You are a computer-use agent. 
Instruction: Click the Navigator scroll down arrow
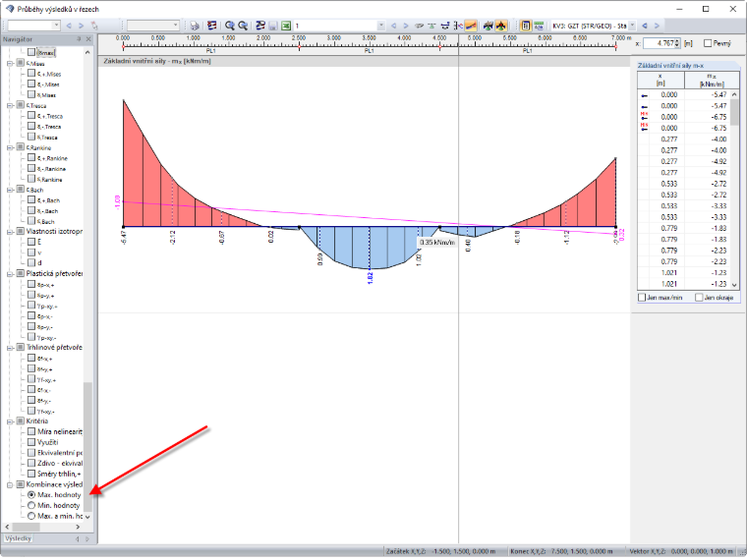[x=87, y=516]
